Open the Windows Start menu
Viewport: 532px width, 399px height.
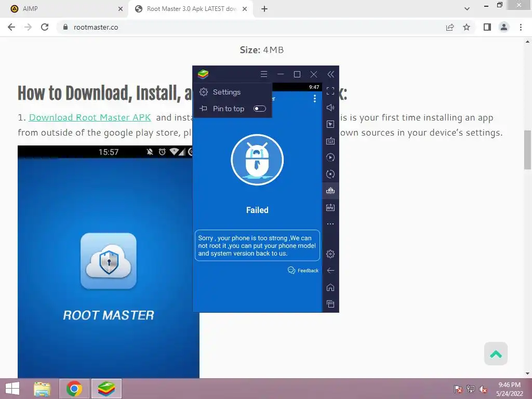12,389
